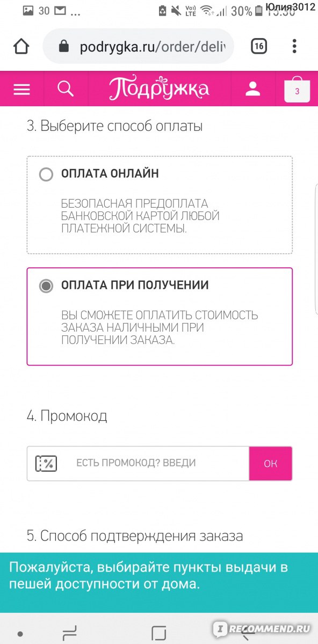Tap the teal pickup points notice banner
This screenshot has width=318, height=644.
159,576
